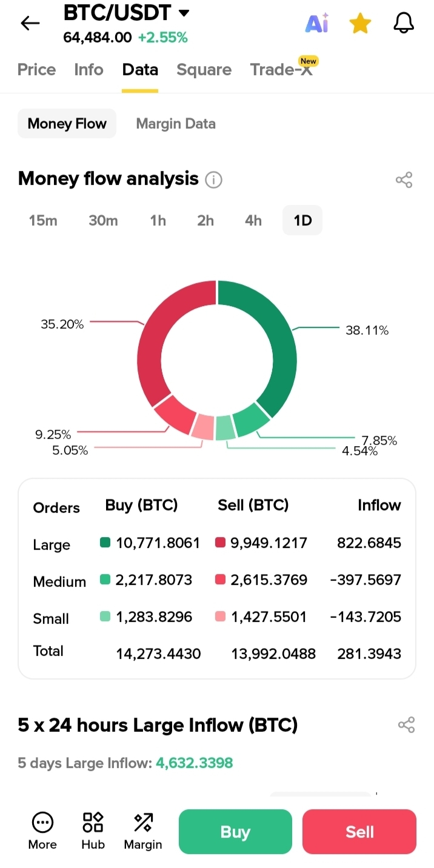Viewport: 434px width, 868px height.
Task: Expand the BTC/USDT pair dropdown
Action: (x=184, y=13)
